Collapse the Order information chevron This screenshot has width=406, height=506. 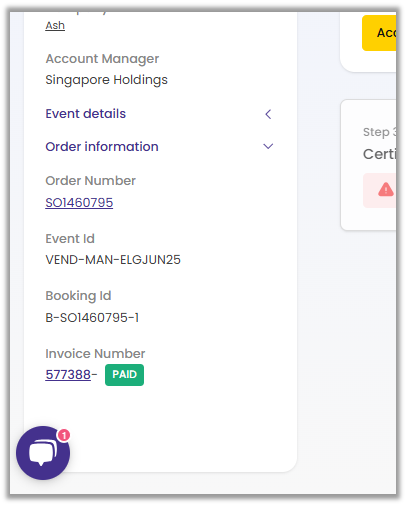268,146
